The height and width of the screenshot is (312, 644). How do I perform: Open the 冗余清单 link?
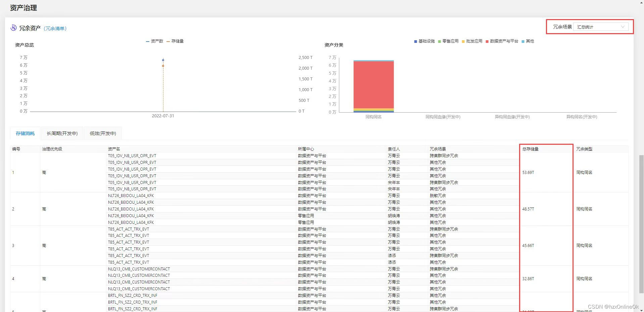pyautogui.click(x=55, y=28)
